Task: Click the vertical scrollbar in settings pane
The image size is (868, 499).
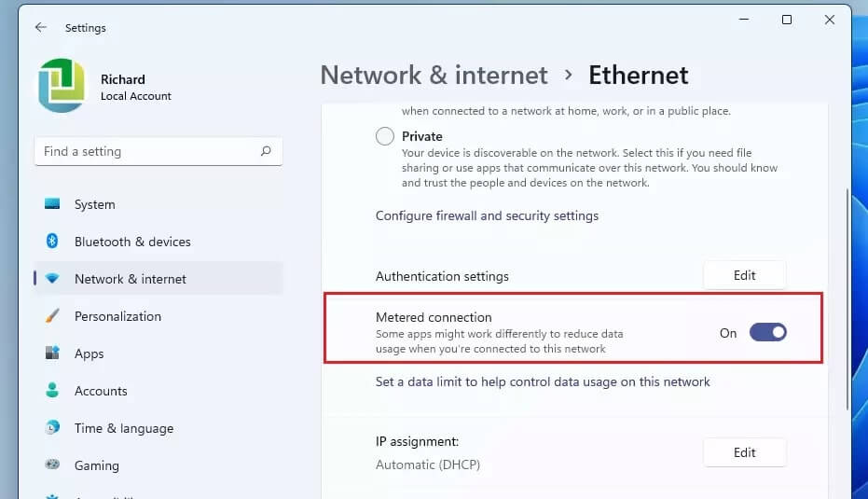Action: pyautogui.click(x=847, y=298)
